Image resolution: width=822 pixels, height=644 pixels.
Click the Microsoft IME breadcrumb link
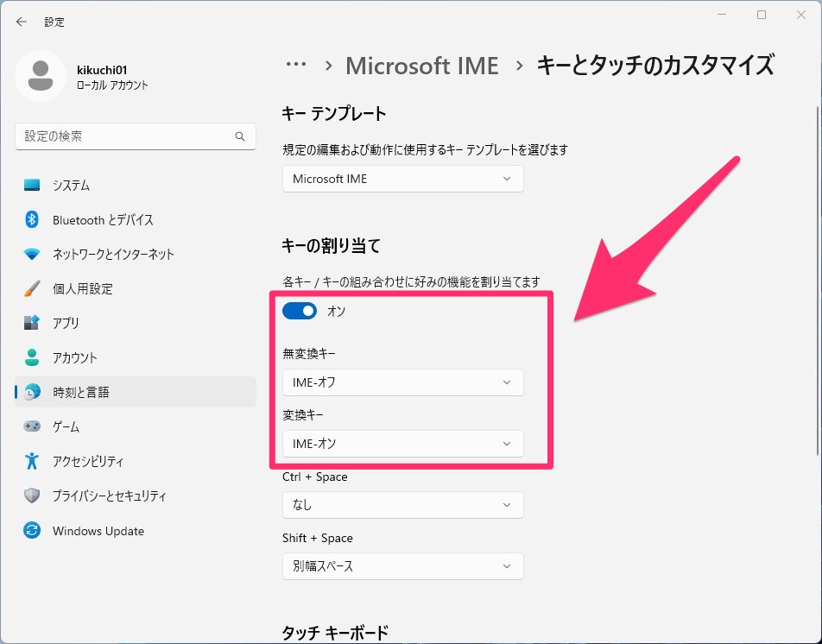point(421,66)
